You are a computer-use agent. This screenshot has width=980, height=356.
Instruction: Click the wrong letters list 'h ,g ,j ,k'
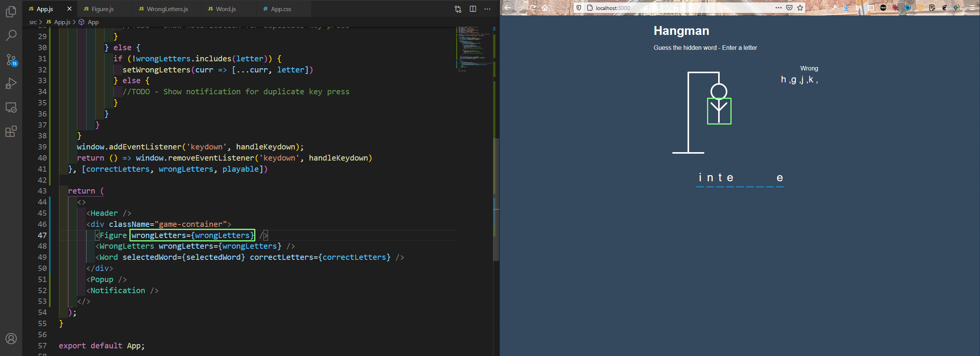click(799, 80)
